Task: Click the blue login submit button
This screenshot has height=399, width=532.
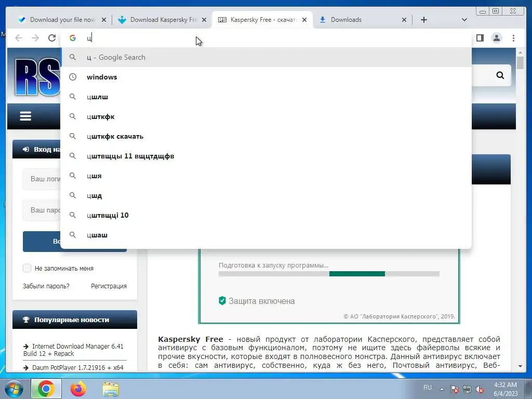Action: 75,242
